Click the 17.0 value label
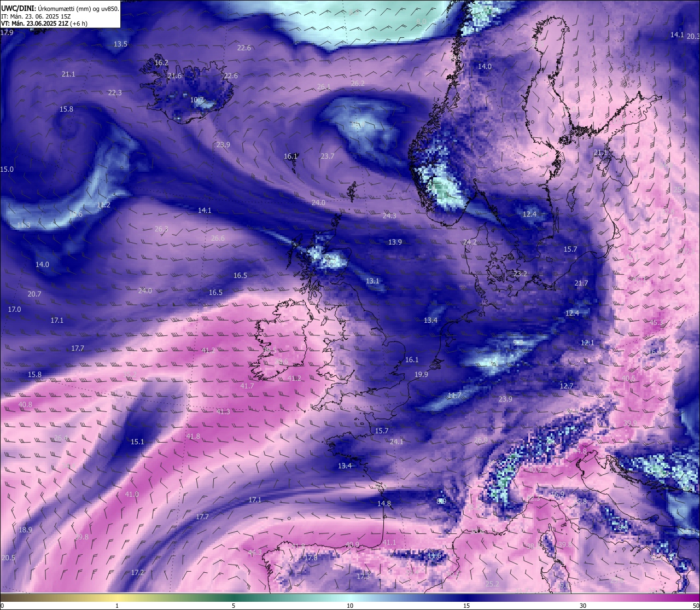This screenshot has width=700, height=610. (14, 310)
